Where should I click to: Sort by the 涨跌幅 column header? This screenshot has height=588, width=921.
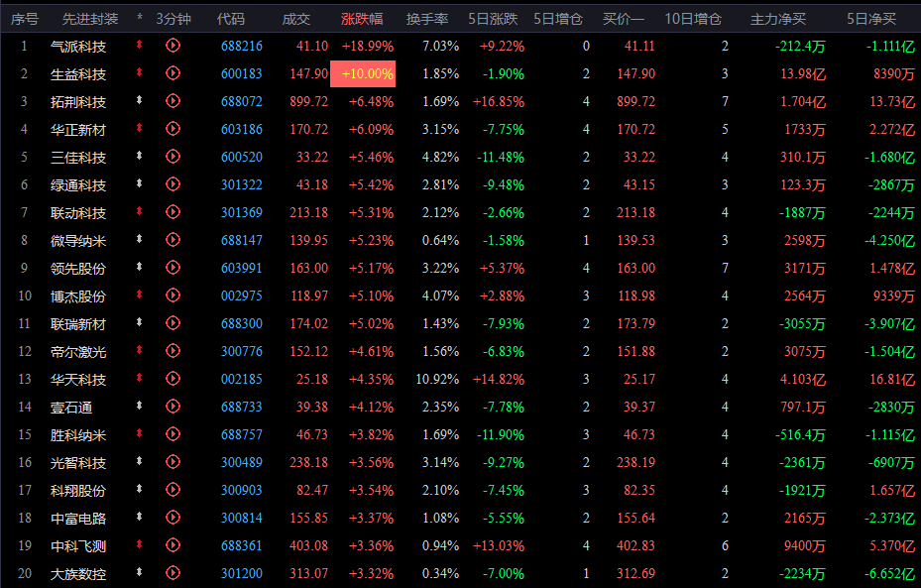point(362,20)
